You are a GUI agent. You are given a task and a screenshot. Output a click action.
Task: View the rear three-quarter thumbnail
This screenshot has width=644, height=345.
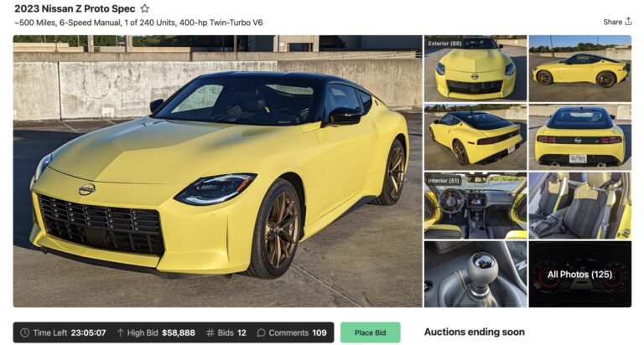(x=475, y=137)
